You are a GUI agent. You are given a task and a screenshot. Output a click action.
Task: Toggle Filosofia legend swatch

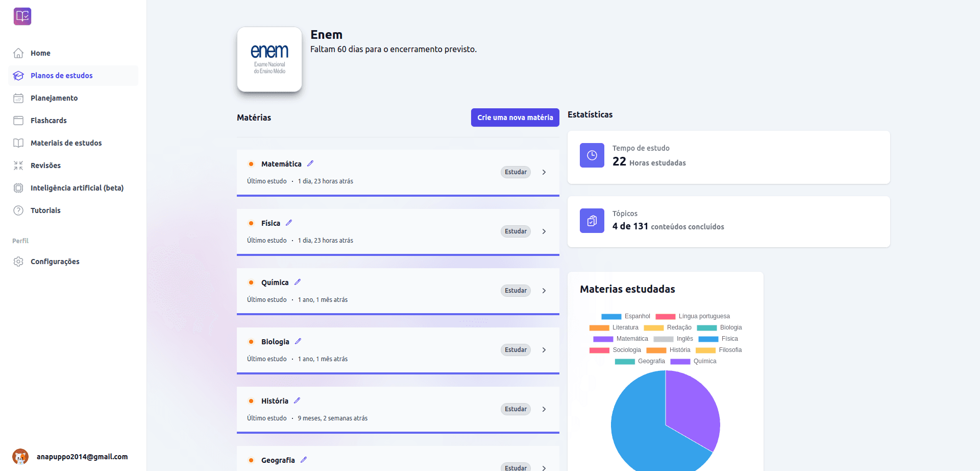click(706, 350)
